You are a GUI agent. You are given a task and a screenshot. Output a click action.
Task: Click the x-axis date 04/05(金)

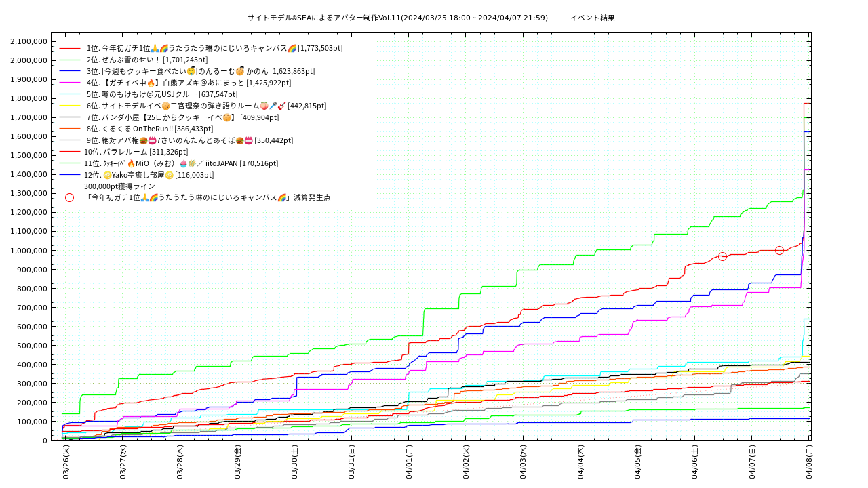click(x=637, y=462)
